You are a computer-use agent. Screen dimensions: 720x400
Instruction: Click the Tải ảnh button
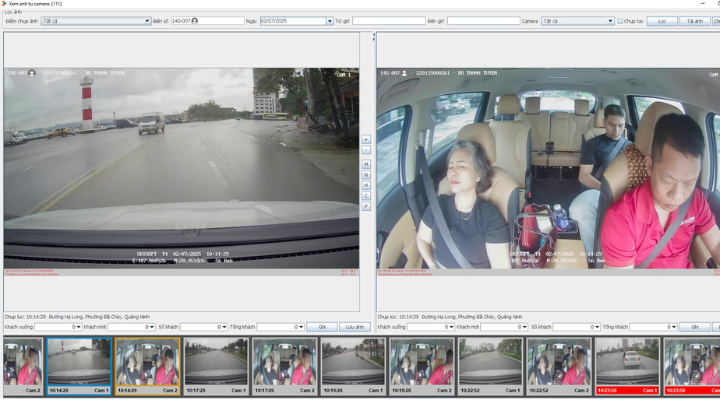(694, 21)
